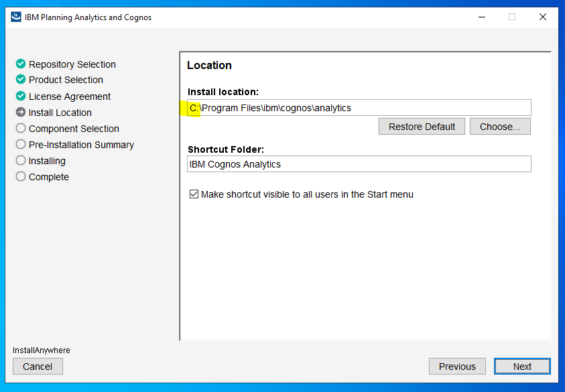Click the Install location path field

(359, 108)
